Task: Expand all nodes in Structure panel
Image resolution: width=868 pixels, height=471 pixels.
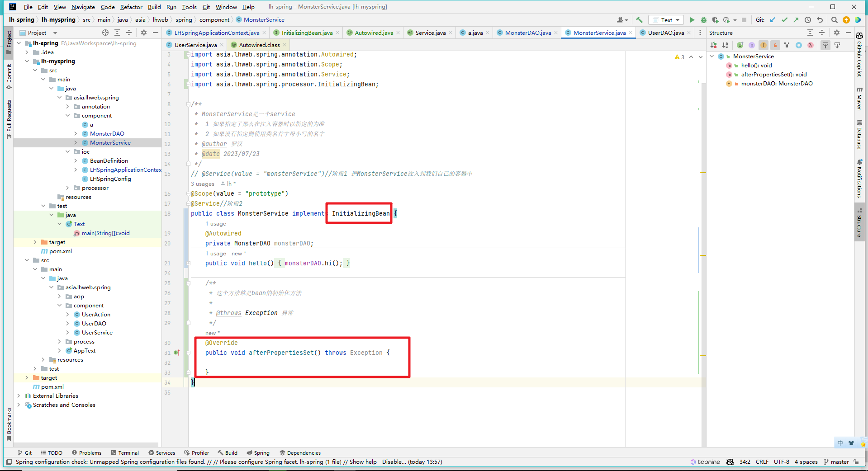Action: (810, 33)
